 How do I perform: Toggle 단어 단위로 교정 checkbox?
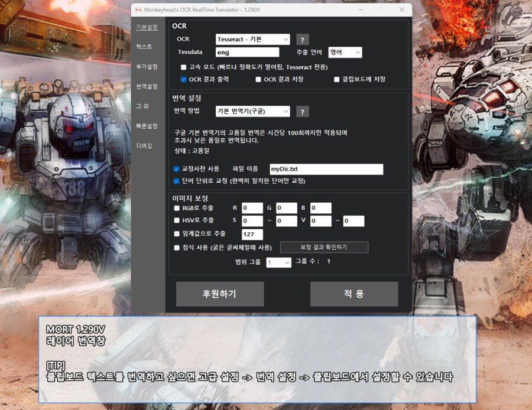click(x=176, y=181)
